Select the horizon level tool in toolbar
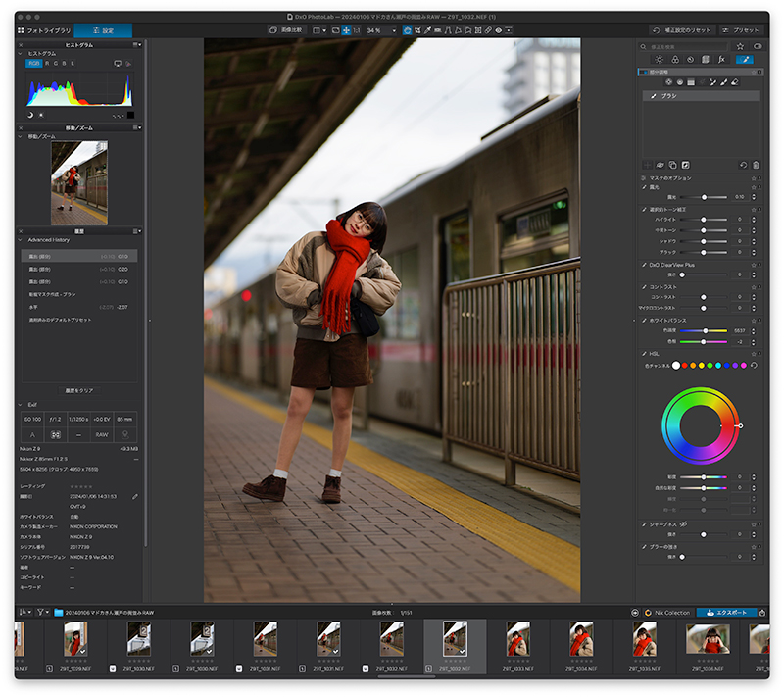 [x=437, y=30]
